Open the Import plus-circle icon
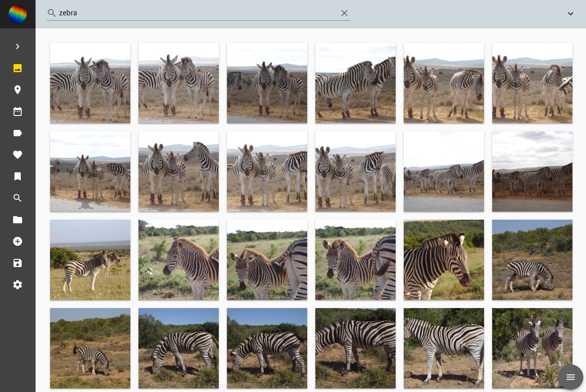This screenshot has width=586, height=392. click(18, 241)
